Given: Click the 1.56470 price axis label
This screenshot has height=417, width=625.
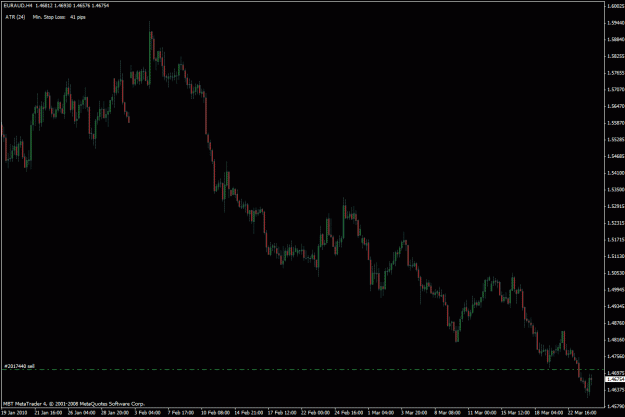Looking at the screenshot, I should (616, 106).
